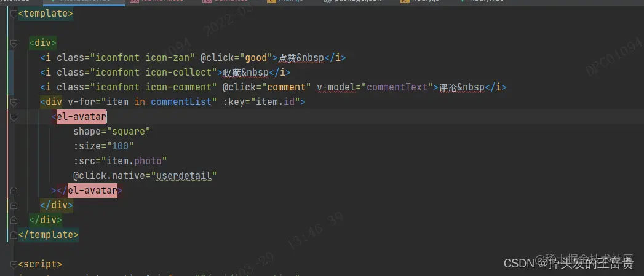The height and width of the screenshot is (276, 644).
Task: Click the "iconfont icon-zan" class value
Action: click(142, 58)
